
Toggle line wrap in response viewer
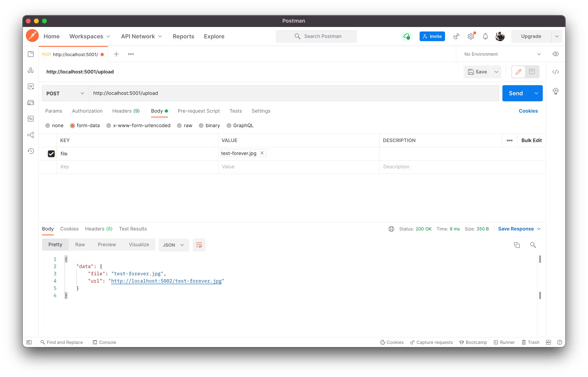(x=199, y=245)
